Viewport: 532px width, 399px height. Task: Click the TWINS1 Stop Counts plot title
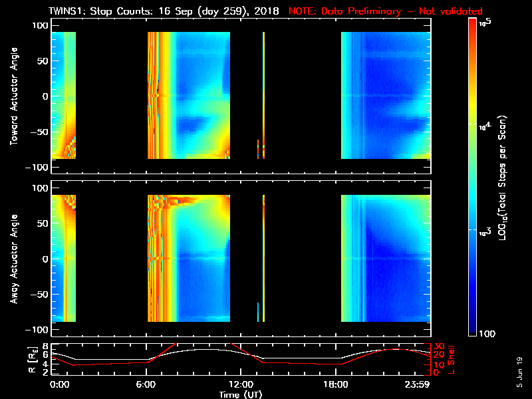(x=164, y=11)
